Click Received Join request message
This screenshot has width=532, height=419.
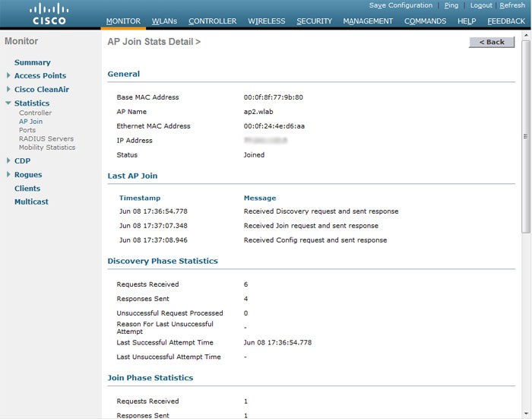point(311,226)
